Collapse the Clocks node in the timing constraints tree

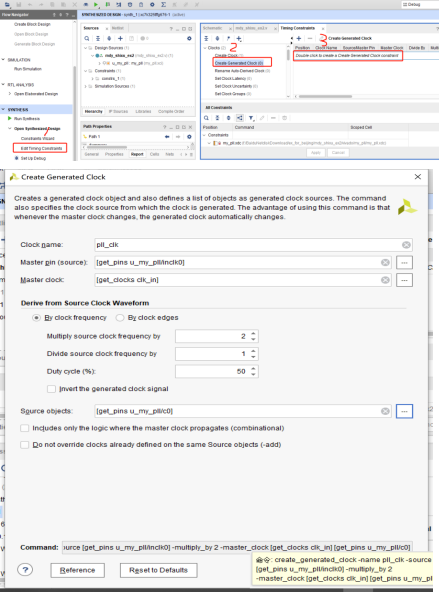pyautogui.click(x=205, y=48)
